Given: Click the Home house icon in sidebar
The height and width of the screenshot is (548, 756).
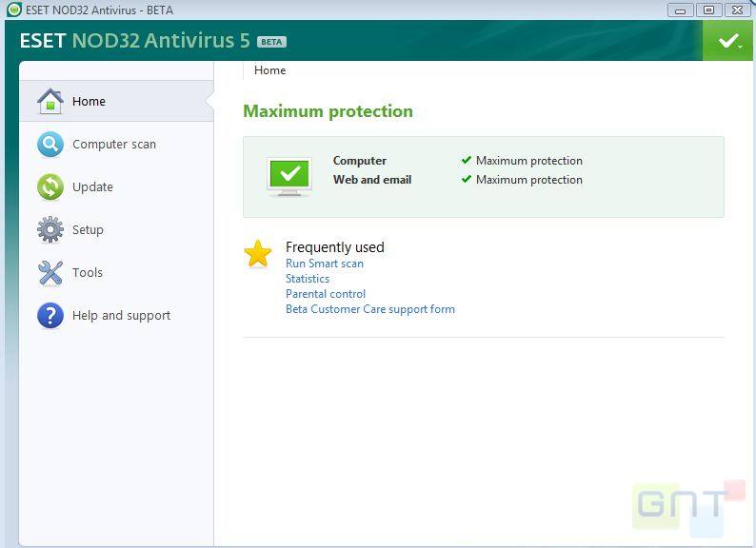Looking at the screenshot, I should pyautogui.click(x=50, y=101).
